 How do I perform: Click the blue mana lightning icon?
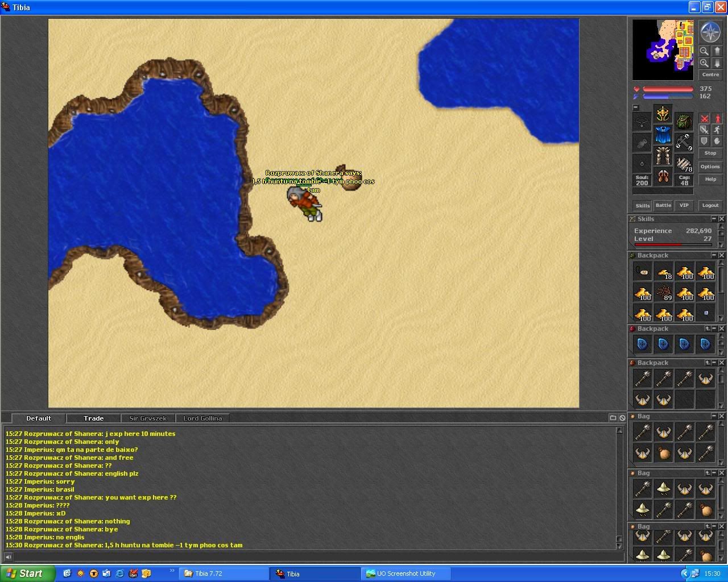[x=636, y=97]
